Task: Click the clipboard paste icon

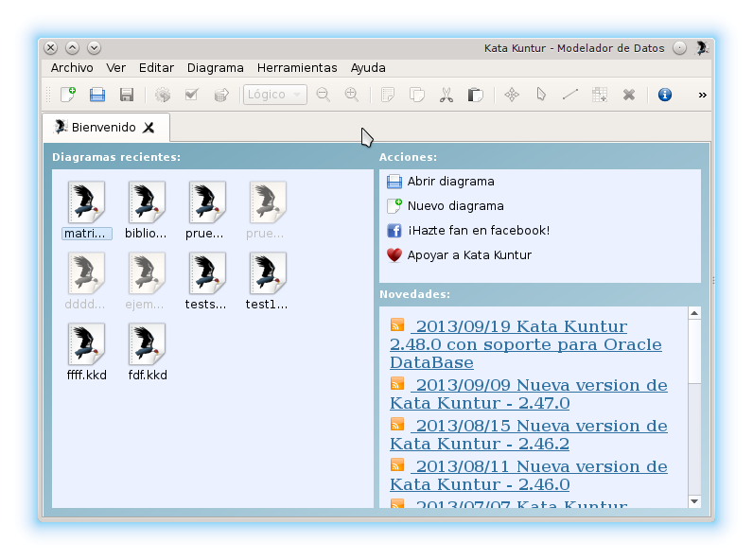Action: pyautogui.click(x=476, y=95)
